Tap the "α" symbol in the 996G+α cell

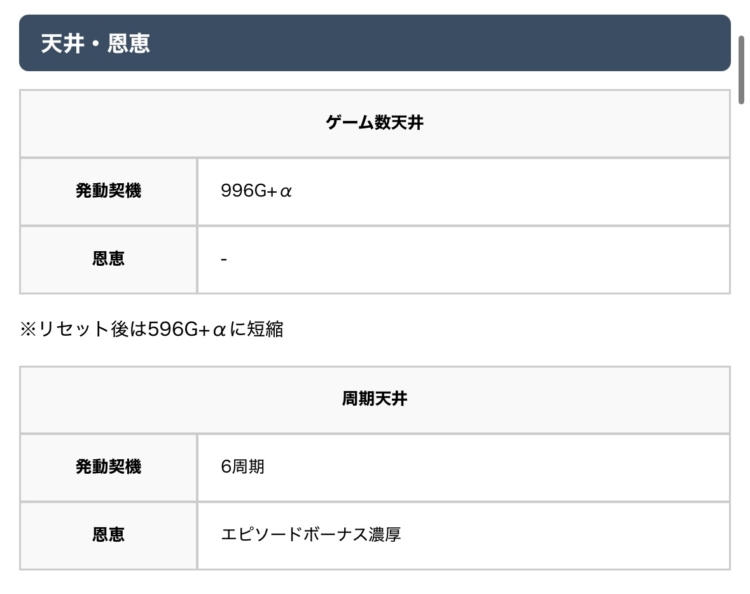click(285, 191)
